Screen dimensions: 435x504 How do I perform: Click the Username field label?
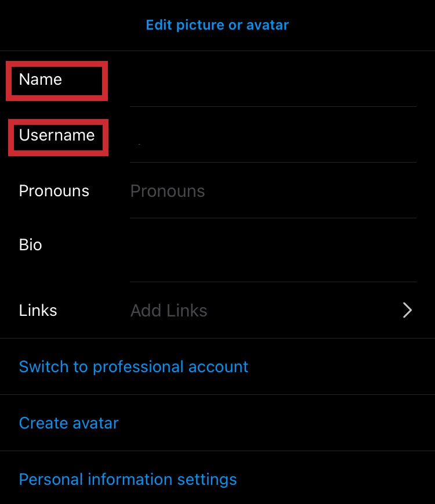(x=57, y=135)
